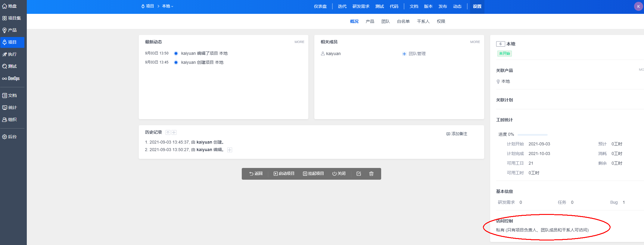This screenshot has height=245, width=644.
Task: Expand details of history entry 2
Action: tap(230, 150)
